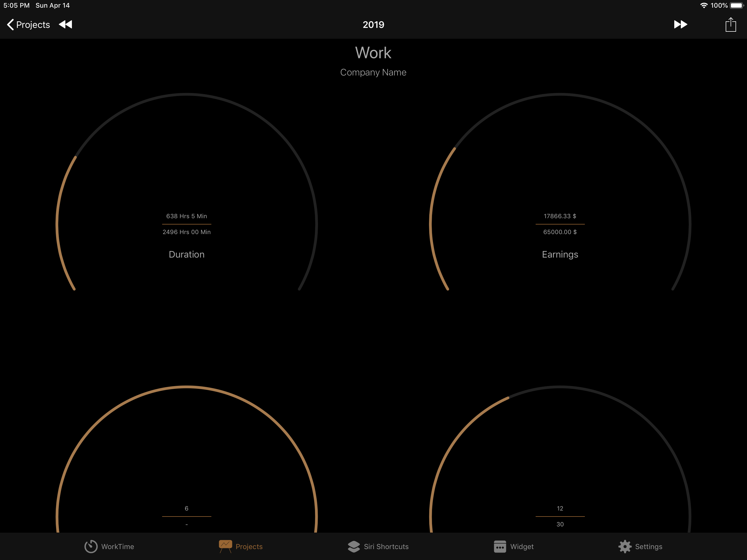Viewport: 747px width, 560px height.
Task: Open the Projects tab
Action: coord(241,547)
